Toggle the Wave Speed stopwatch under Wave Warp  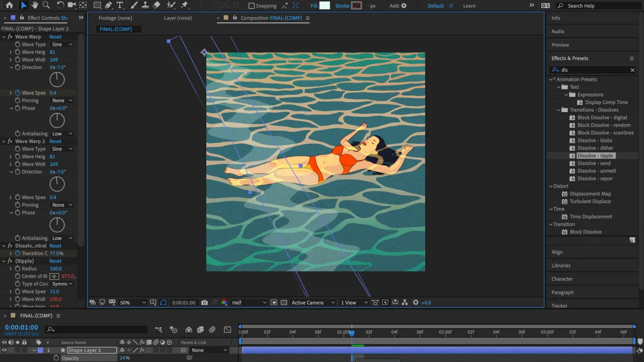click(18, 93)
